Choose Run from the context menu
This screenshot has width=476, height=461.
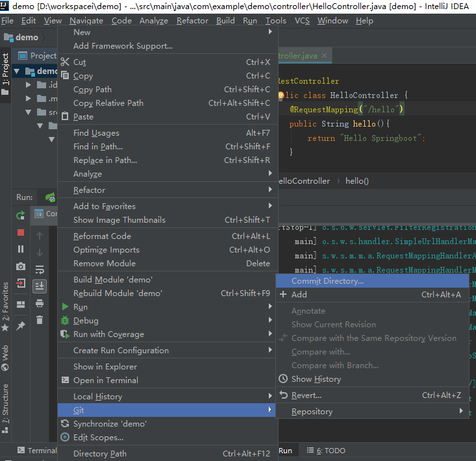click(168, 307)
